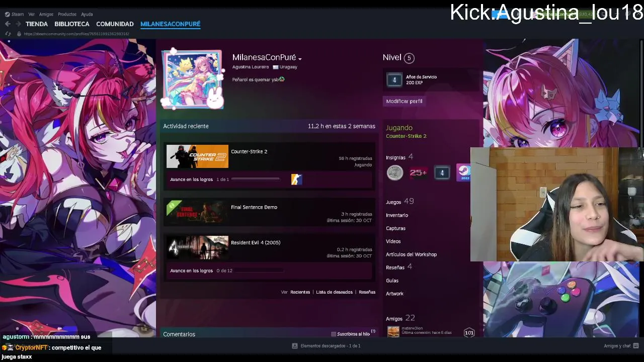The width and height of the screenshot is (644, 362).
Task: Open the Juegos 49 link
Action: pyautogui.click(x=400, y=202)
